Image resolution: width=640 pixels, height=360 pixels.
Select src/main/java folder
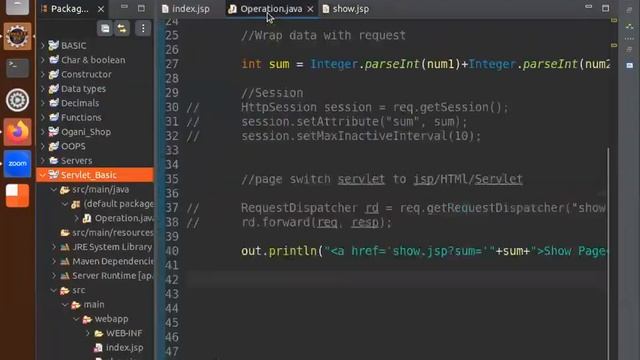[95, 189]
